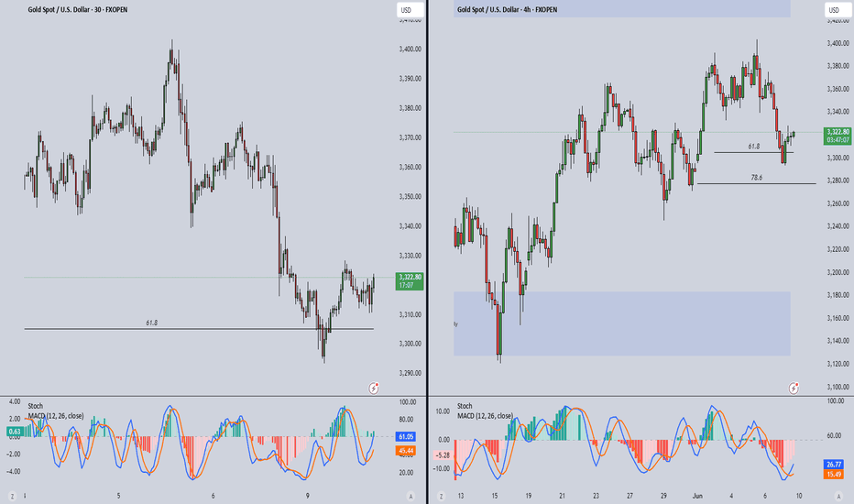
Task: Click date label 13 on 4h time axis
Action: 461,496
